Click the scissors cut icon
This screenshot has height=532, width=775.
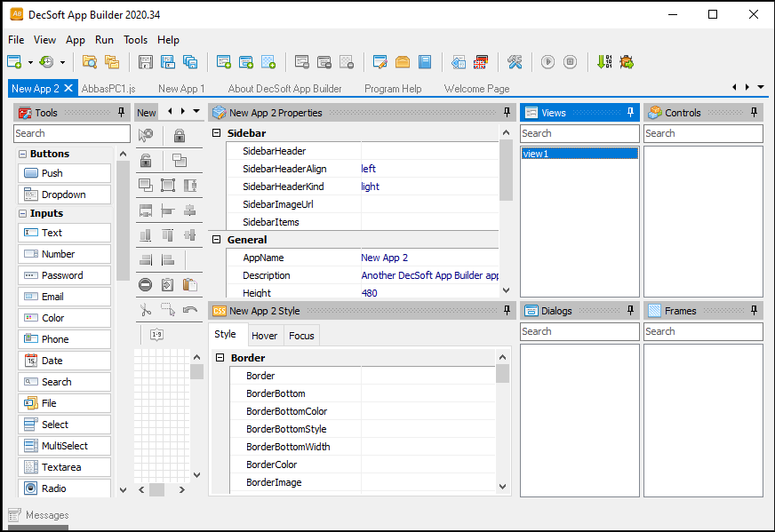coord(146,310)
